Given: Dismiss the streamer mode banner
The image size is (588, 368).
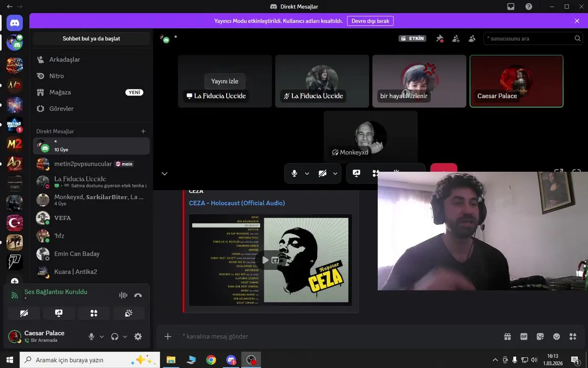Looking at the screenshot, I should pyautogui.click(x=577, y=21).
